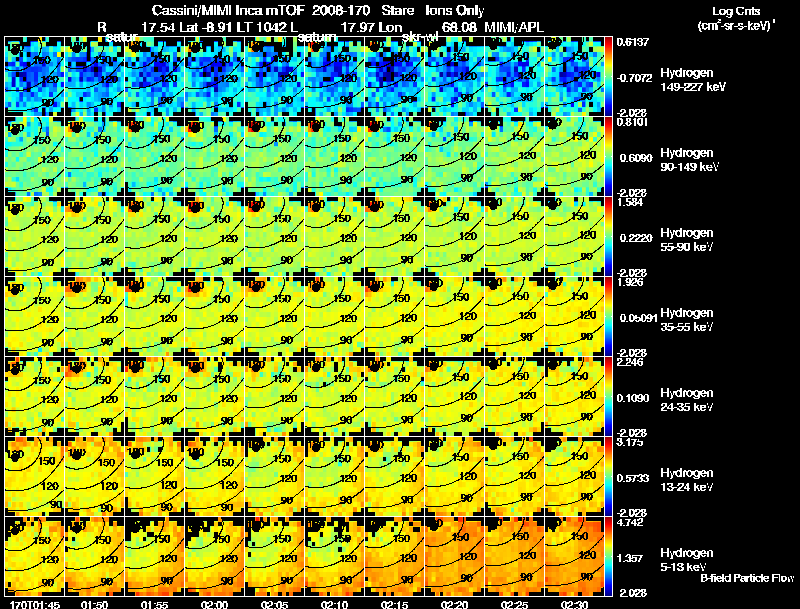This screenshot has width=800, height=609.
Task: Click the 'B-field Particle Flow' caption
Action: pyautogui.click(x=747, y=578)
